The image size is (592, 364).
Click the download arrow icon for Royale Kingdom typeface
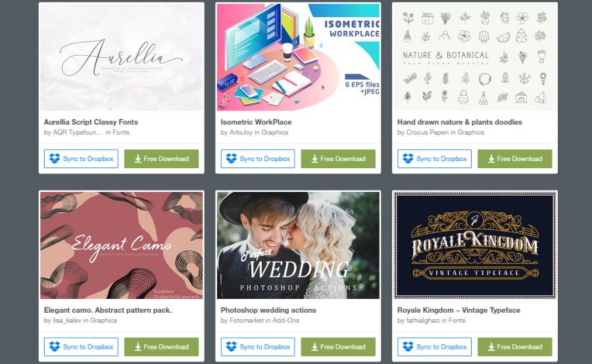(x=491, y=347)
